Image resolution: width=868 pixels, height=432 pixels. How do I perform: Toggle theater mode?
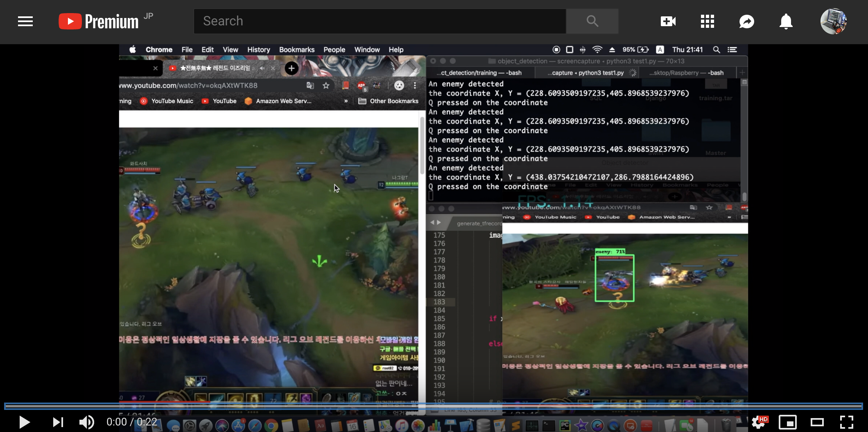[x=817, y=422]
